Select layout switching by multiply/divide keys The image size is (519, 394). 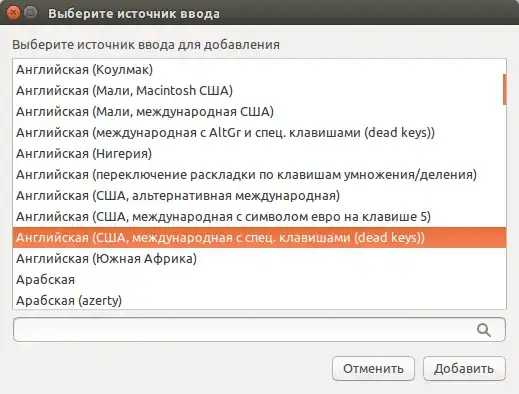(x=259, y=175)
